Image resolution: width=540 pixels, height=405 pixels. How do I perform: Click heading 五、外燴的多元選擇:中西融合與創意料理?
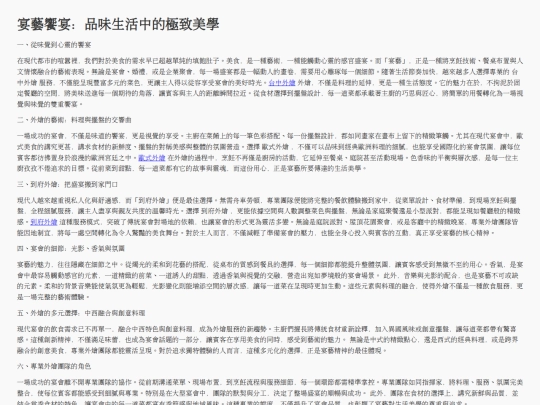[81, 313]
